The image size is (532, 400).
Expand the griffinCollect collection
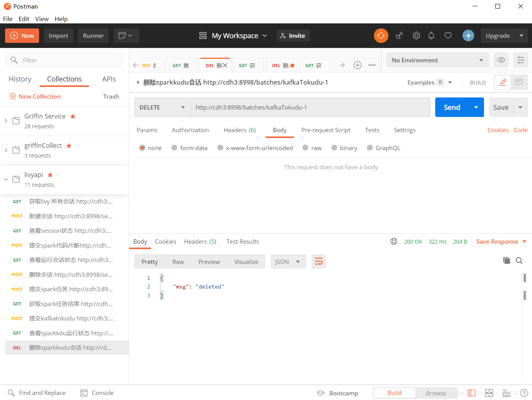6,150
